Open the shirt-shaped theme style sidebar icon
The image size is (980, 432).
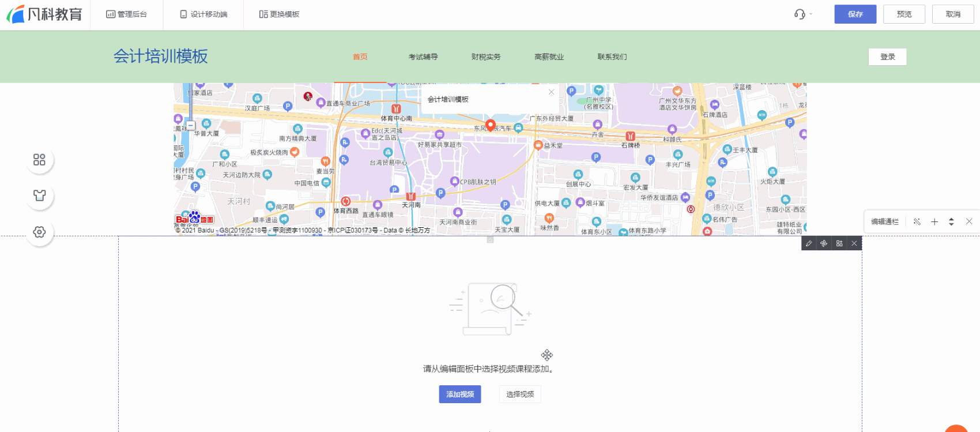click(x=39, y=196)
